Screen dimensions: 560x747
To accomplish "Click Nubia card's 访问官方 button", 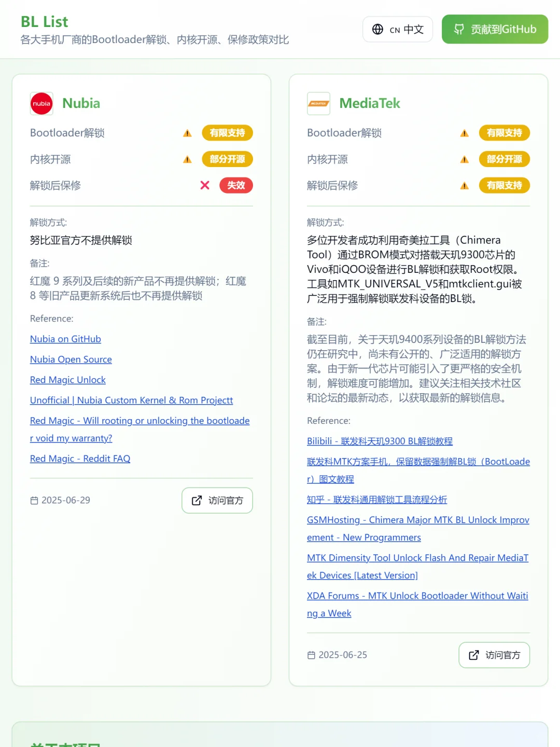I will coord(217,500).
